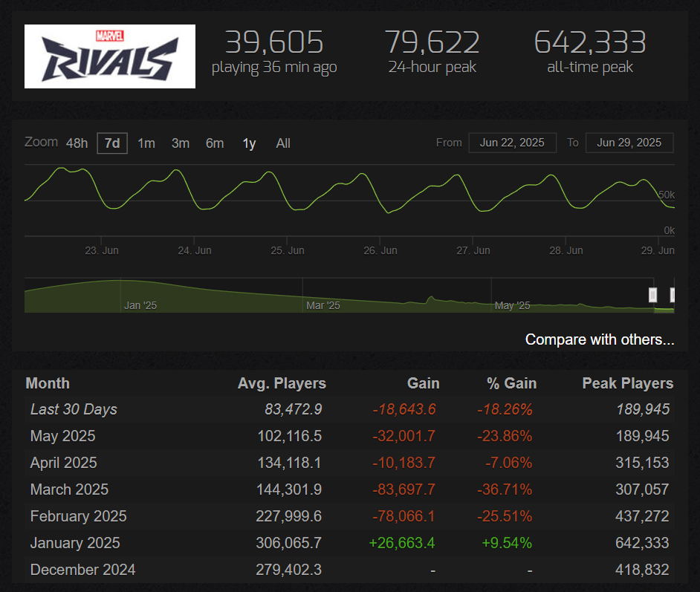Click the Peak Players column header

pos(628,383)
